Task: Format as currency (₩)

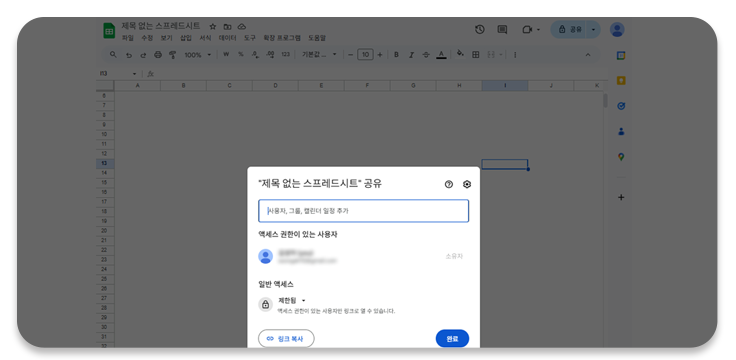Action: click(x=226, y=54)
